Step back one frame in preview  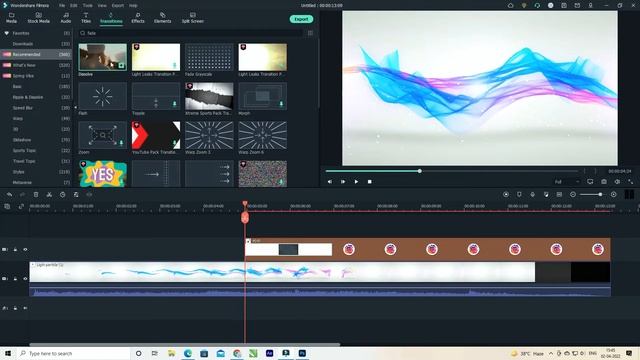pos(330,182)
